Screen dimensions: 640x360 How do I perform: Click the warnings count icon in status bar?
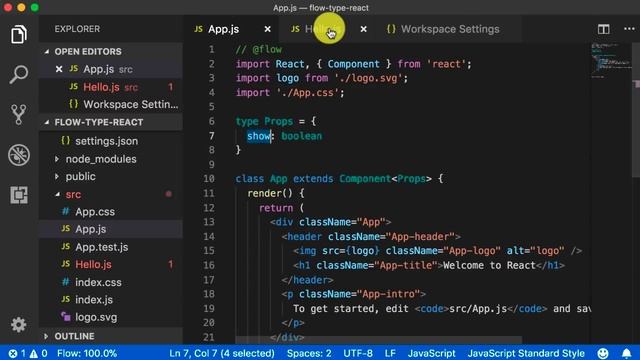(33, 353)
